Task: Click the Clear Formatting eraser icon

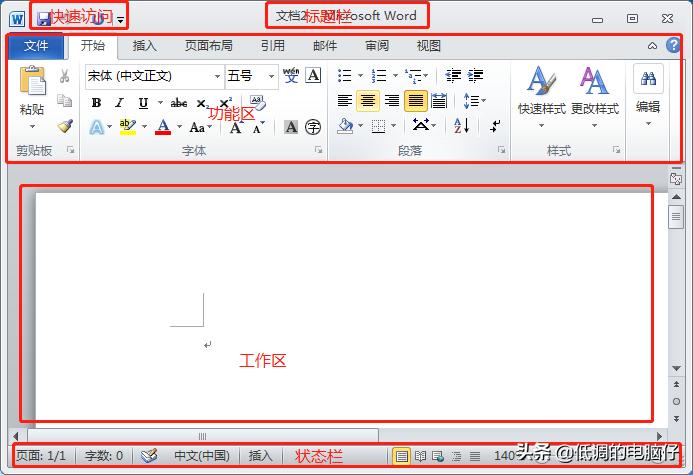Action: point(257,103)
